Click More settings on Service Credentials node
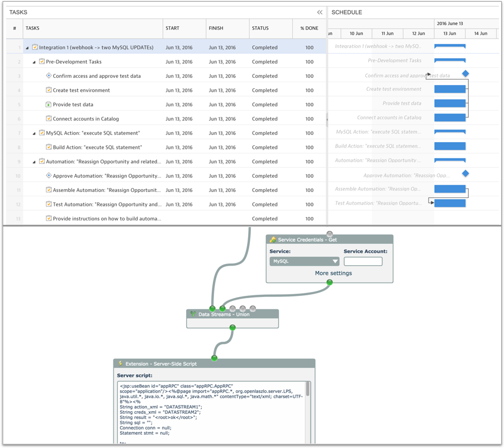The height and width of the screenshot is (448, 504). [x=333, y=273]
